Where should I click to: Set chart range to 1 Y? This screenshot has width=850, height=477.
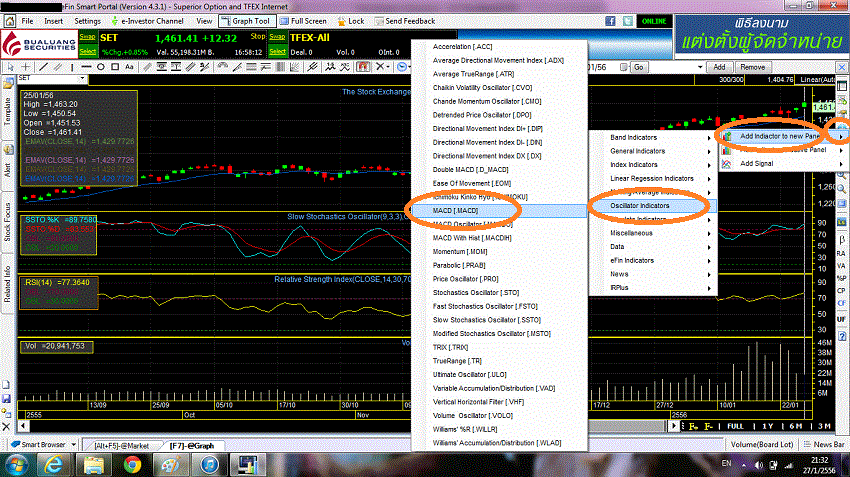[767, 426]
